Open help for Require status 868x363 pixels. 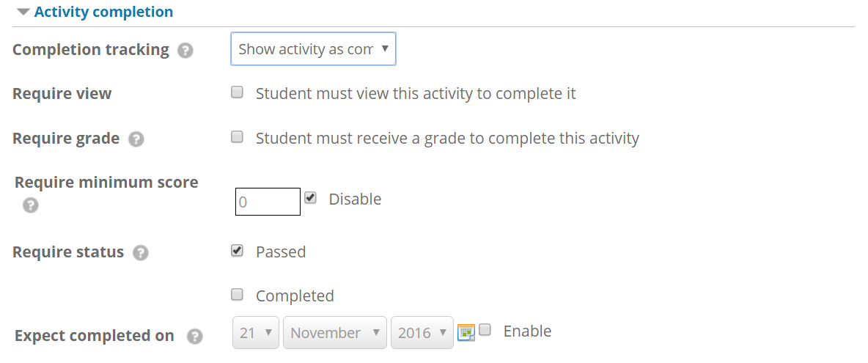point(141,254)
